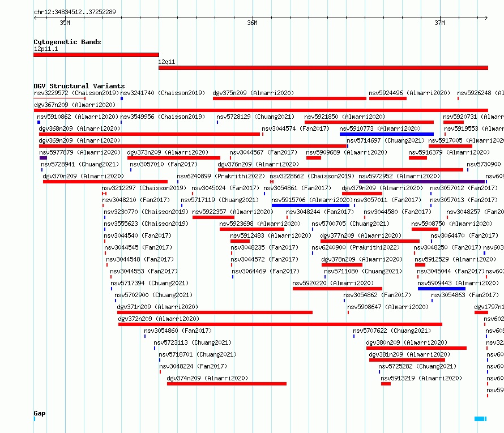504x433 pixels.
Task: Select nsv5700705 (Chuang2021) label
Action: point(351,224)
